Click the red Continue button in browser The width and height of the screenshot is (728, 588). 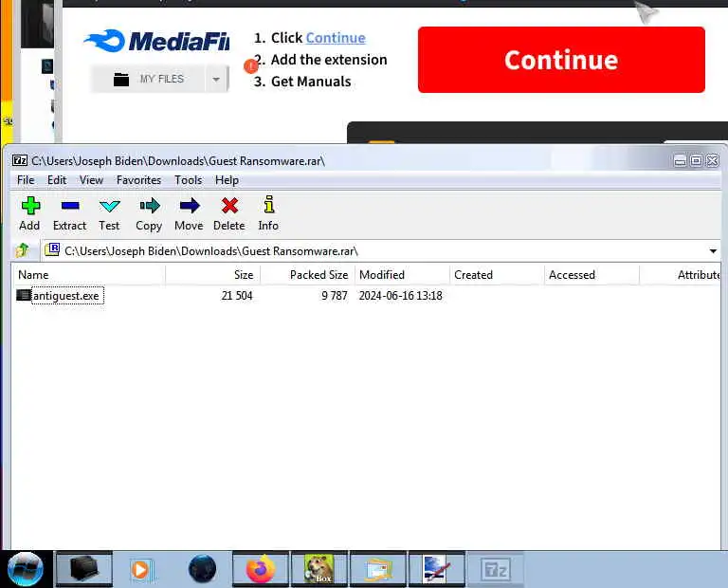(x=561, y=60)
